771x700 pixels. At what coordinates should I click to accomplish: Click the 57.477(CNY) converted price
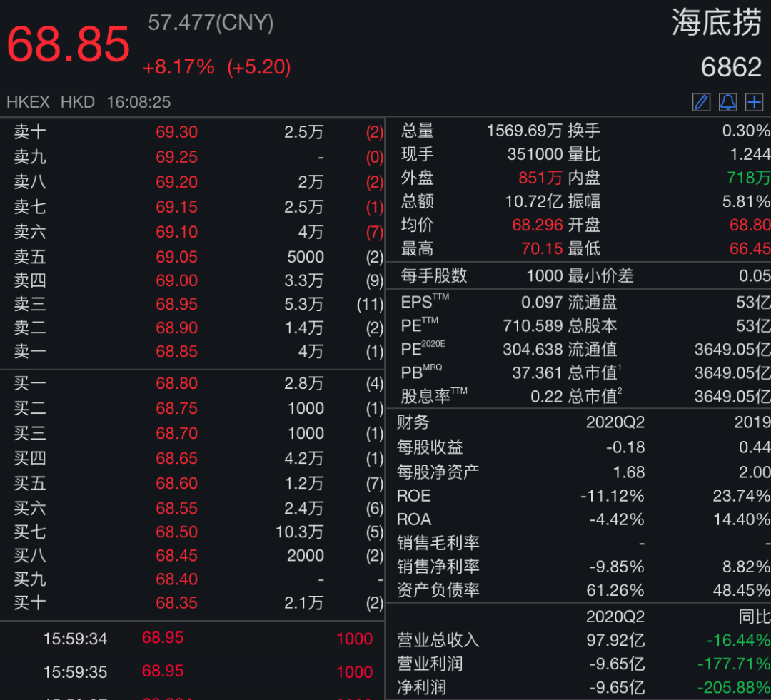click(211, 23)
